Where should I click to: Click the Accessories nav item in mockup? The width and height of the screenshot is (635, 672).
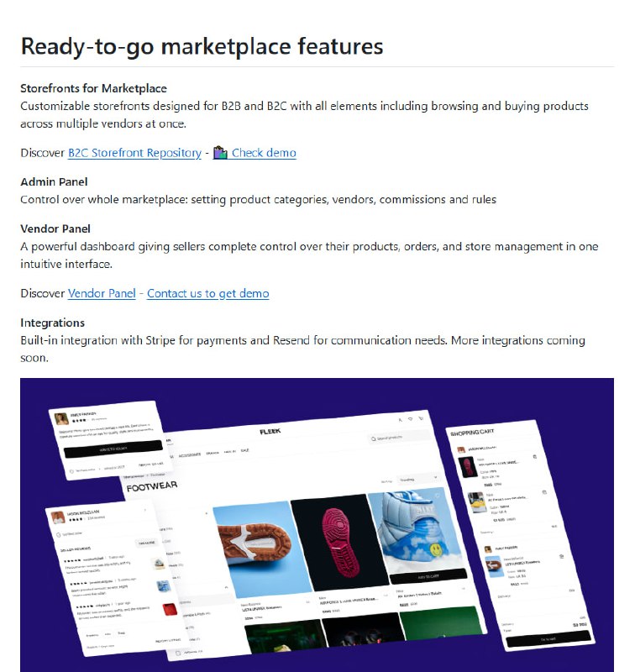189,454
